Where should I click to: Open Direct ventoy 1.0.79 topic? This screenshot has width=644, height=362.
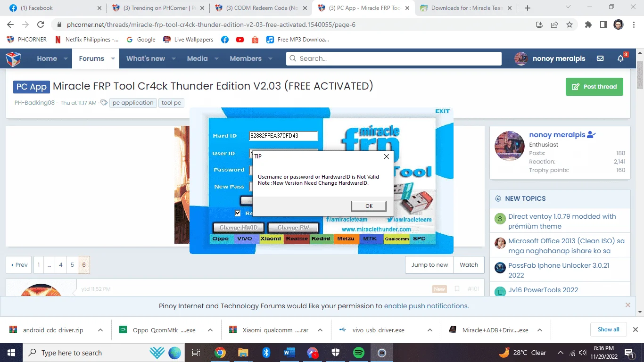(x=562, y=221)
